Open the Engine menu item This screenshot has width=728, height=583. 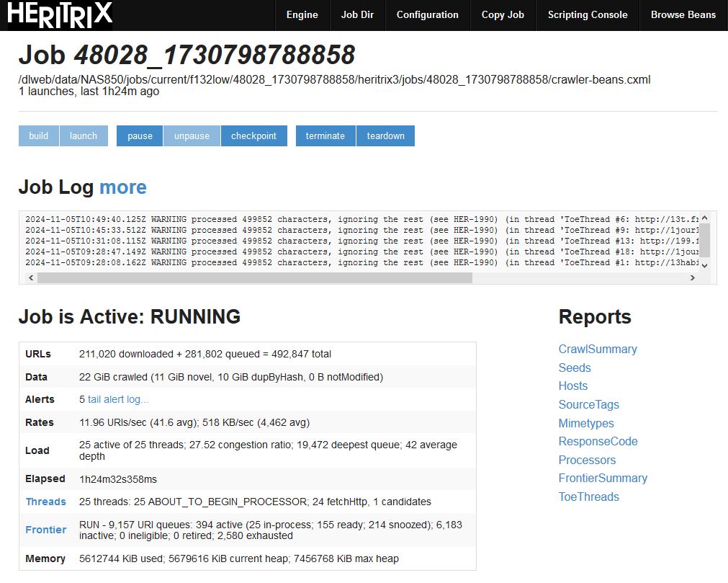click(x=302, y=15)
